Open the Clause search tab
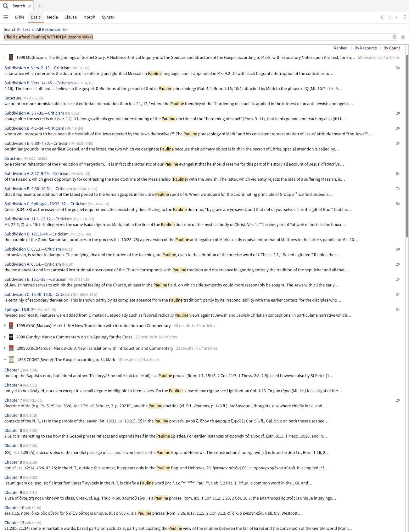 pyautogui.click(x=70, y=17)
